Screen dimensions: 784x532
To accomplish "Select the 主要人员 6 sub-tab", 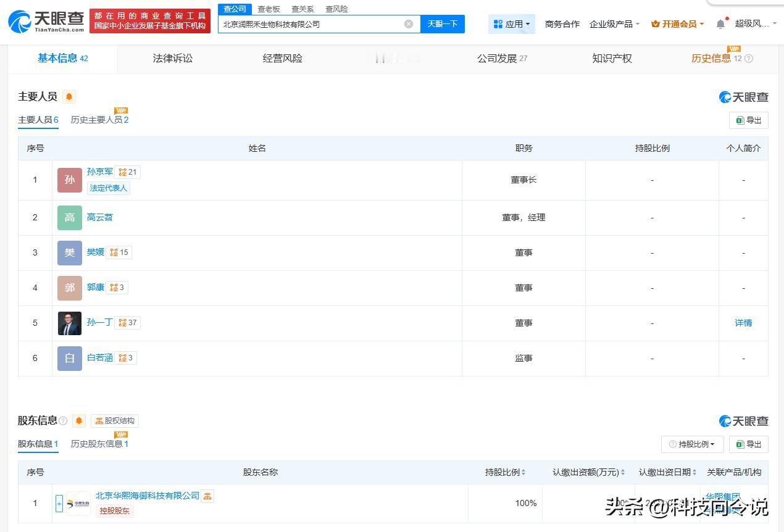I will (38, 120).
